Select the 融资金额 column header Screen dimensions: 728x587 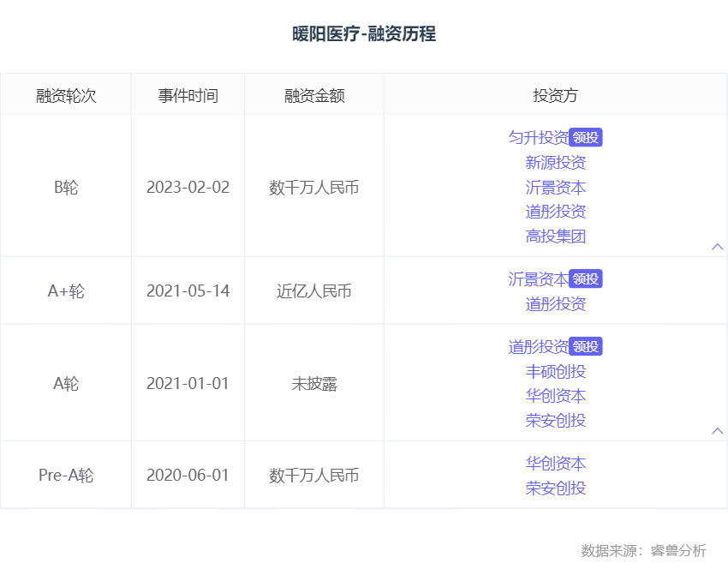(x=314, y=96)
